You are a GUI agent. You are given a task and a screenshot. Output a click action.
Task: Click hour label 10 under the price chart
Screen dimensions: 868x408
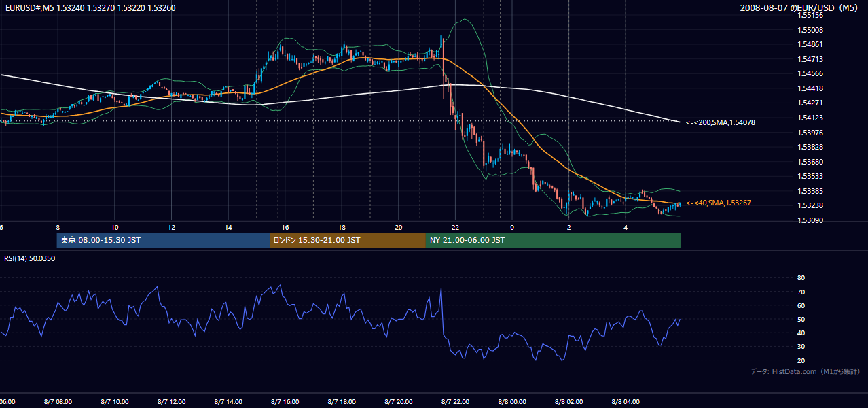point(115,228)
